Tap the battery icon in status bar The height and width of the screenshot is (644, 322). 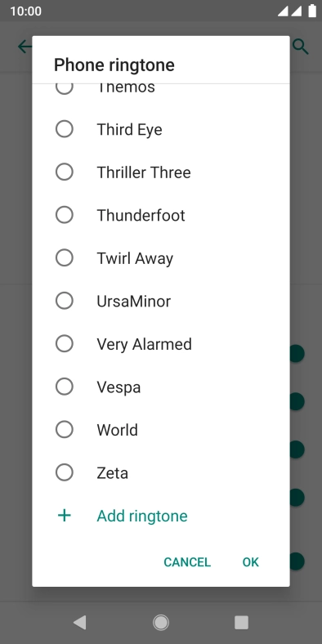tap(312, 11)
